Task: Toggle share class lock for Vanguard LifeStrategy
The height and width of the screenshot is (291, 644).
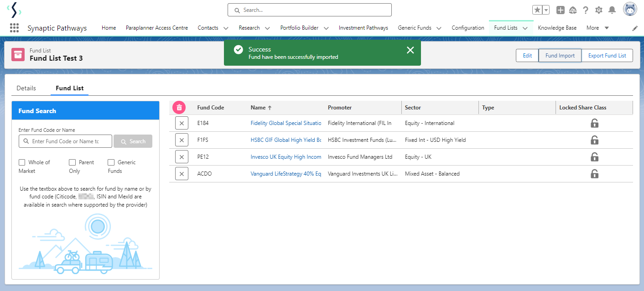Action: pyautogui.click(x=594, y=174)
